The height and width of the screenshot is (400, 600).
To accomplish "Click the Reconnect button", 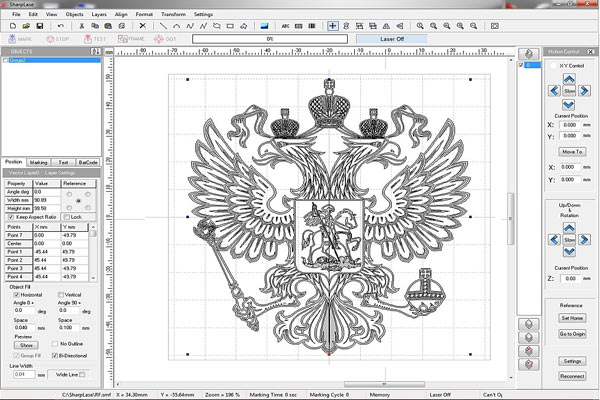I will point(571,376).
